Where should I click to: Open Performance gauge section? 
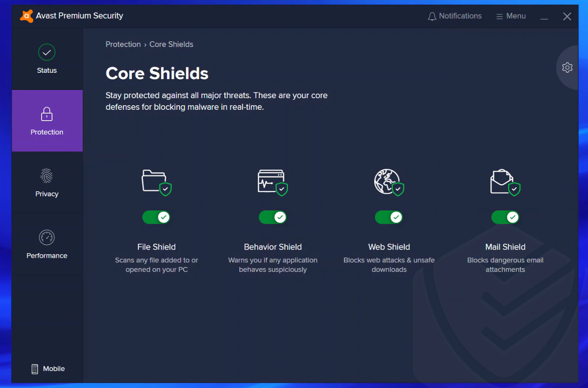point(47,244)
